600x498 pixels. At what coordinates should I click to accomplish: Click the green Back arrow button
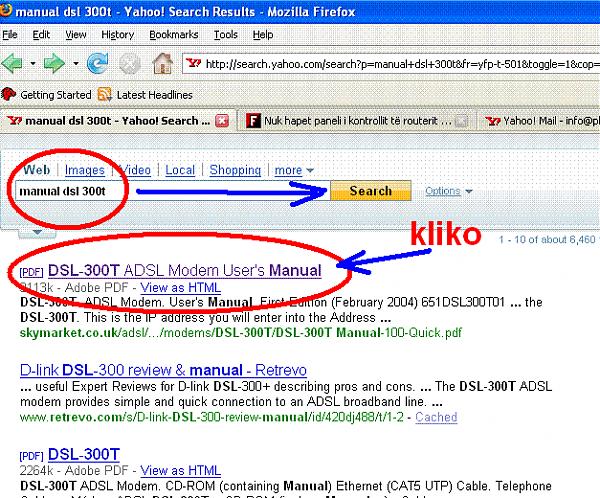click(x=12, y=63)
